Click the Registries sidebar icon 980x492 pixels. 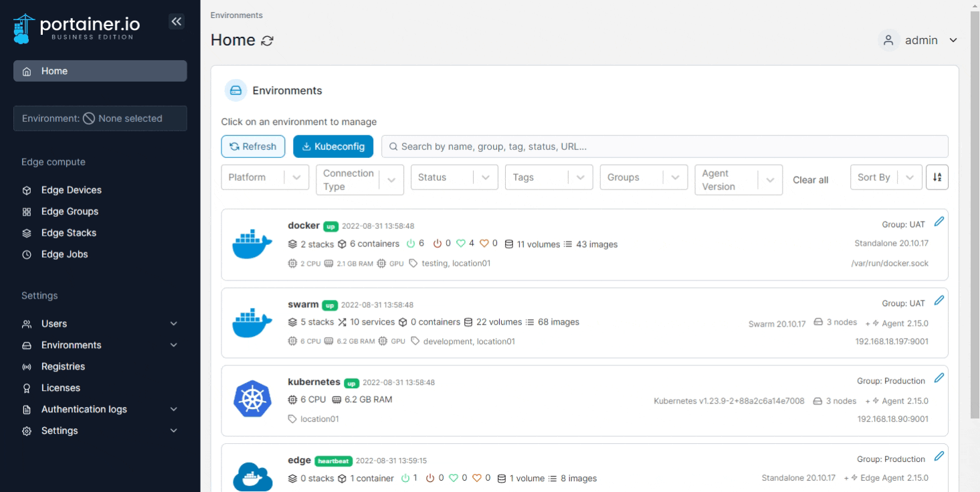click(x=27, y=367)
